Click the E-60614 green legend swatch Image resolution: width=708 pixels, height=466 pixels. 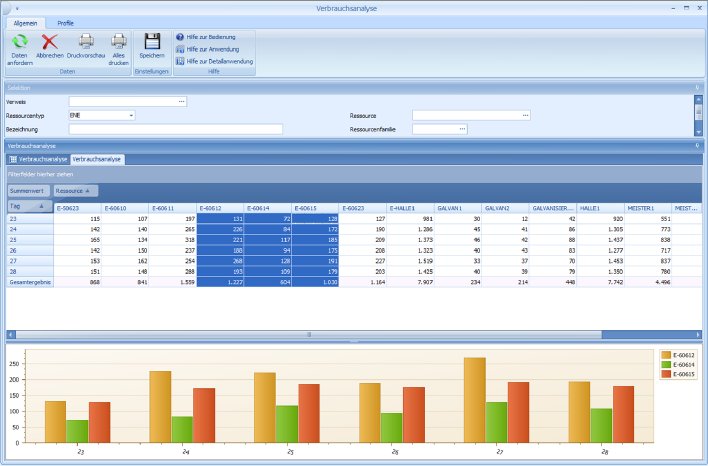tap(666, 365)
